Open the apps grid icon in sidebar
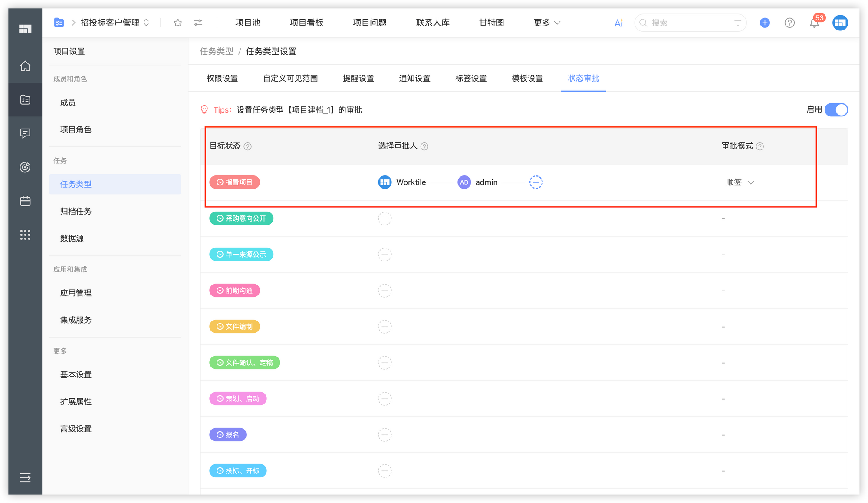The height and width of the screenshot is (503, 868). pos(25,235)
